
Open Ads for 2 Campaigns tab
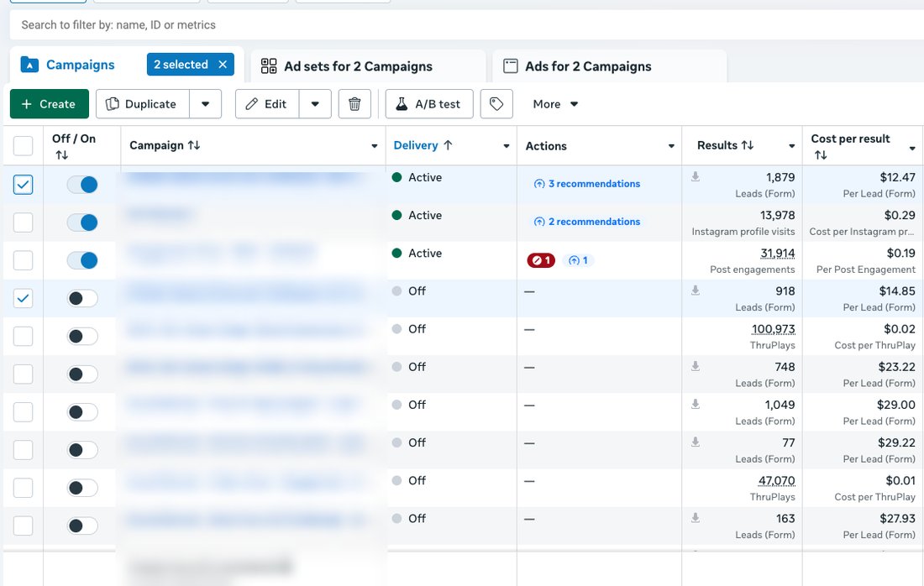(609, 66)
